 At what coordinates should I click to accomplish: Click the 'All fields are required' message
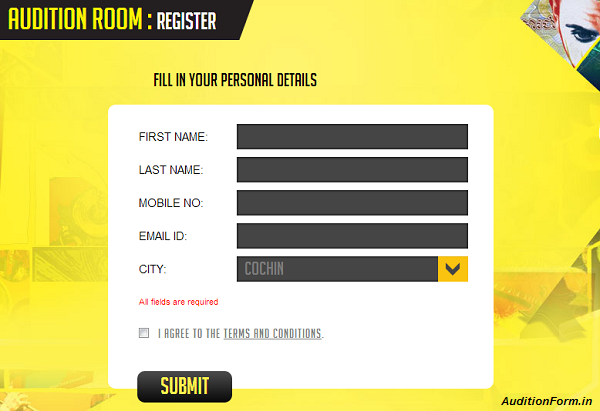tap(178, 301)
